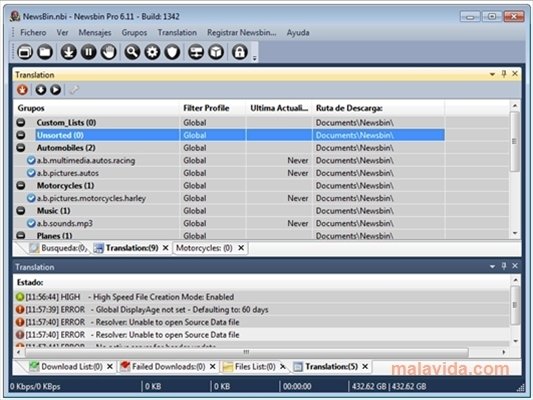
Task: Click the servers network toolbar icon
Action: coord(196,52)
